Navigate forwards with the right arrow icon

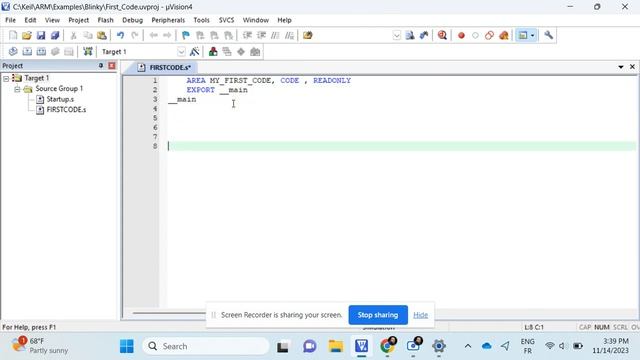pyautogui.click(x=167, y=36)
